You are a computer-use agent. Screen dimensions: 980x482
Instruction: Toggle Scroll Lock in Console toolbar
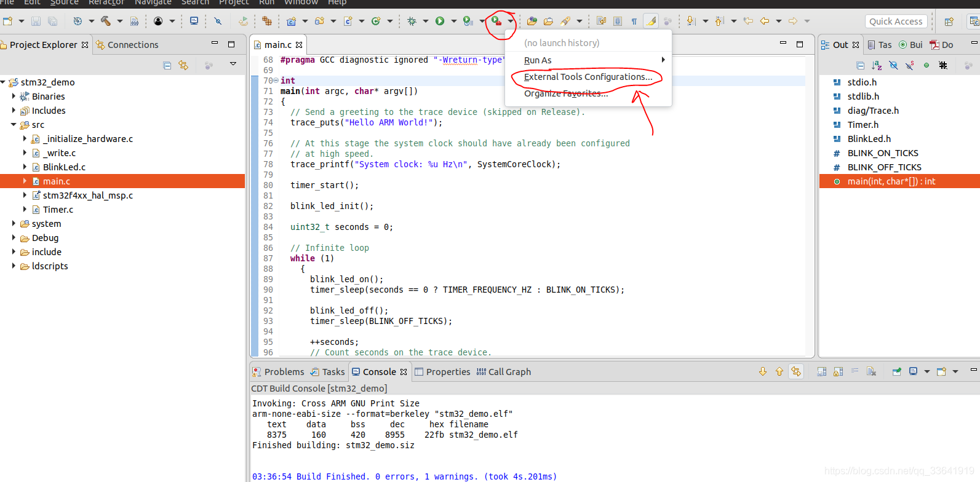838,371
